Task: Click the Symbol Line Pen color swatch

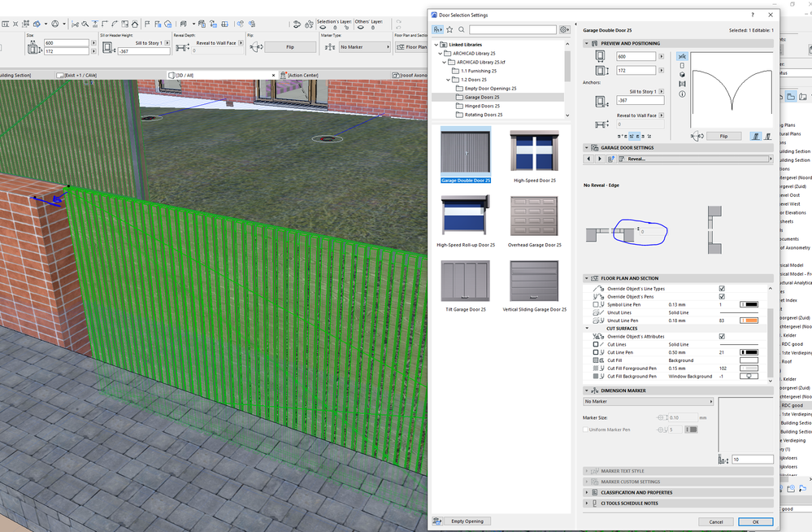Action: tap(749, 304)
